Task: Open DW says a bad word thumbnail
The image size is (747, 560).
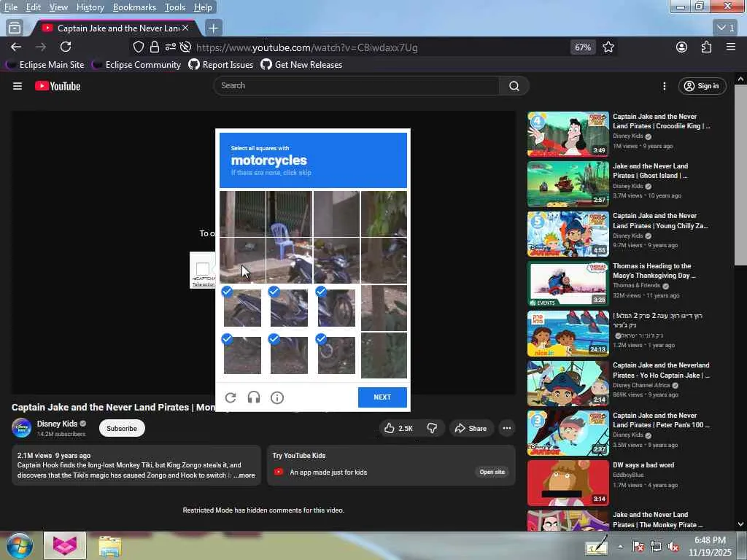Action: [568, 483]
